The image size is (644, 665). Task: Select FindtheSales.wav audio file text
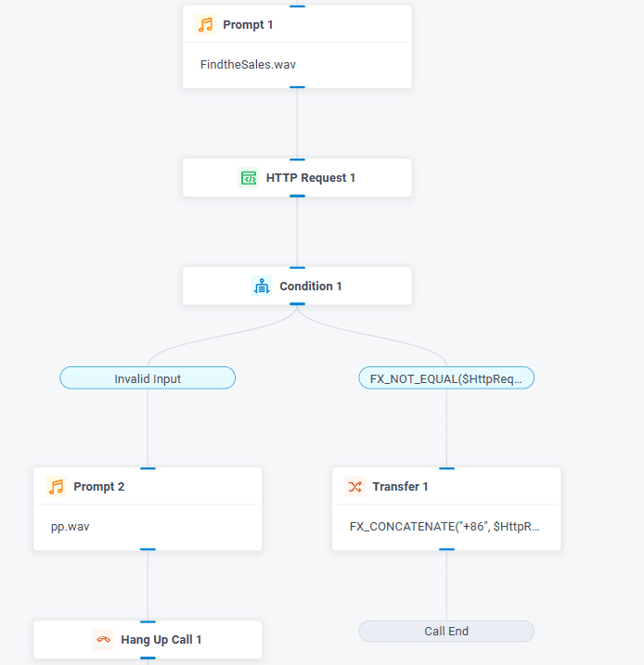[248, 65]
